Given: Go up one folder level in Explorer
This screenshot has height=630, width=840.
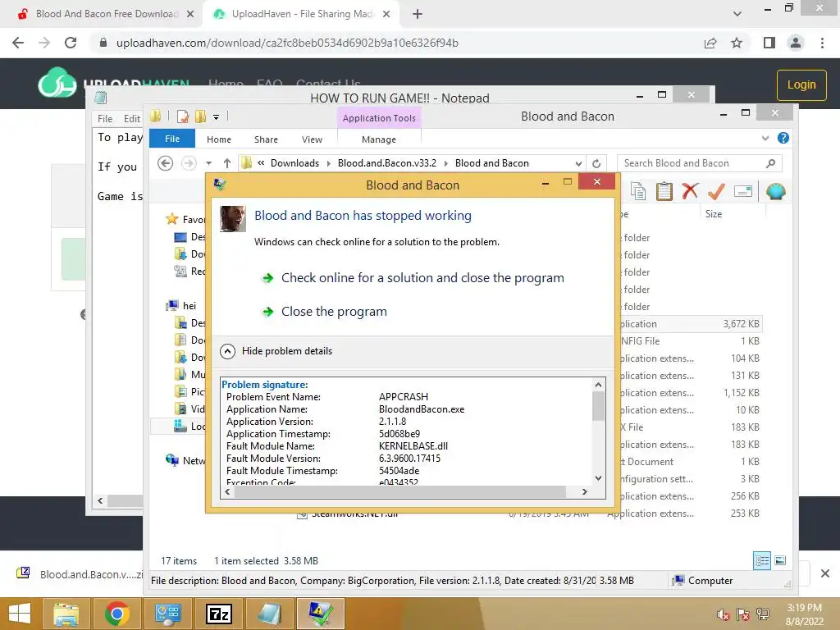Looking at the screenshot, I should click(x=227, y=163).
